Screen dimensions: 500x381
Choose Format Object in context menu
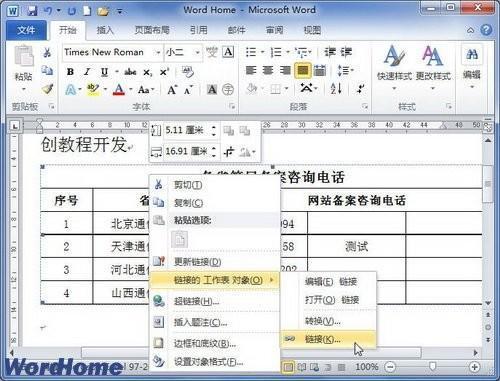pos(215,361)
